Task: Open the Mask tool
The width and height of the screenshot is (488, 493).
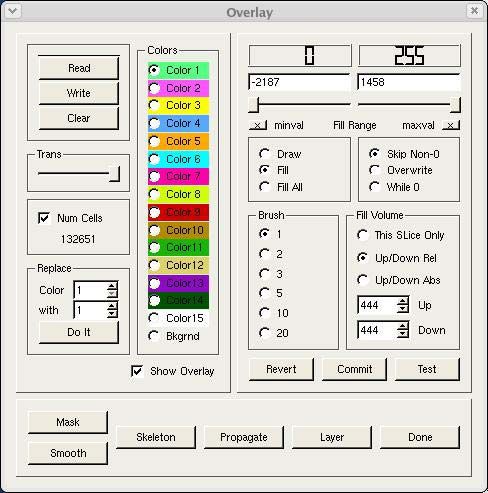Action: click(x=68, y=422)
